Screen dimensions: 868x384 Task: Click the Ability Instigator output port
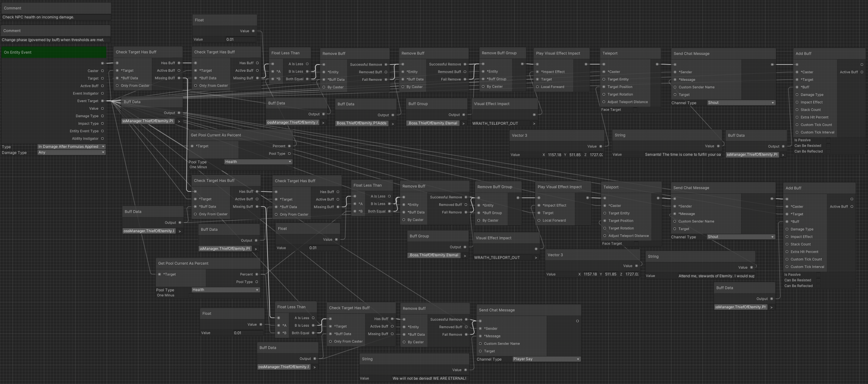(x=102, y=138)
